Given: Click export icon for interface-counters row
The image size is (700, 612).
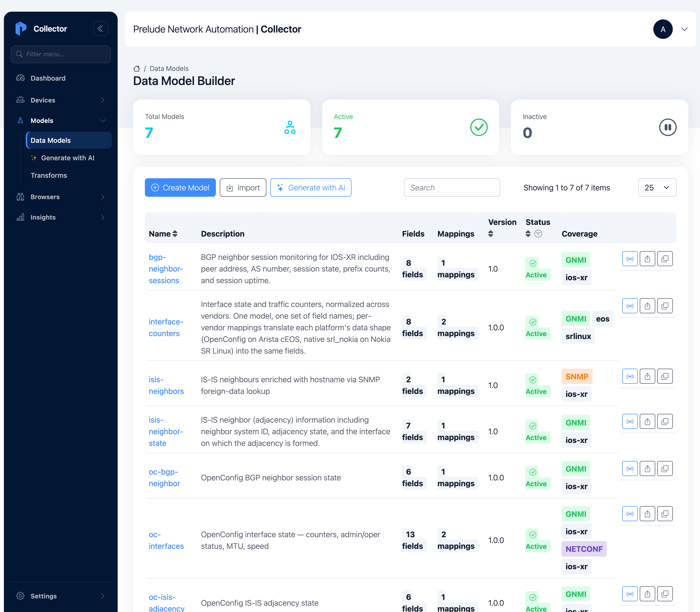Looking at the screenshot, I should coord(647,306).
